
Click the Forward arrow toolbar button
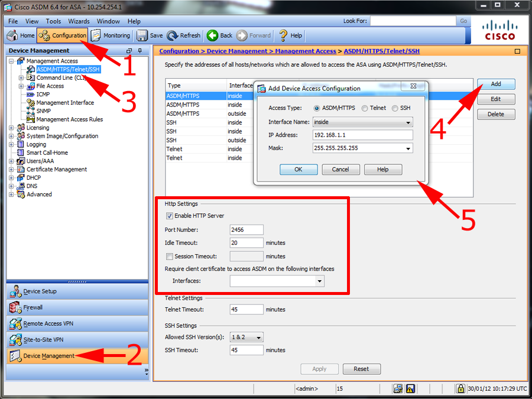coord(254,35)
